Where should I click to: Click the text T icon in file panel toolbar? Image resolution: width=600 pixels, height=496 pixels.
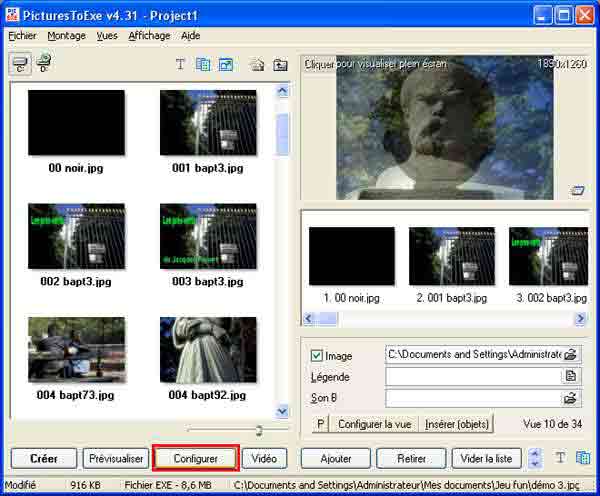click(x=180, y=64)
